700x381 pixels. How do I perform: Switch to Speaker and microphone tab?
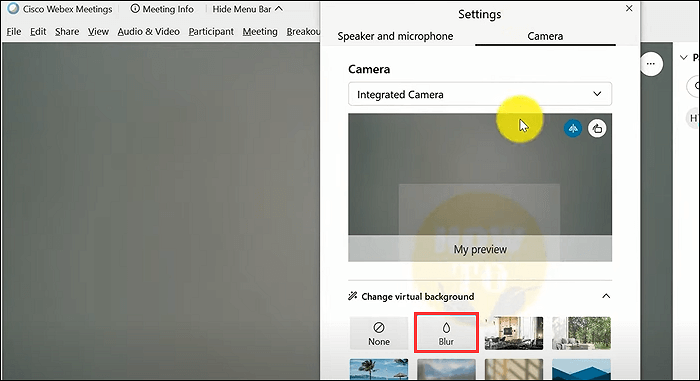click(x=395, y=36)
